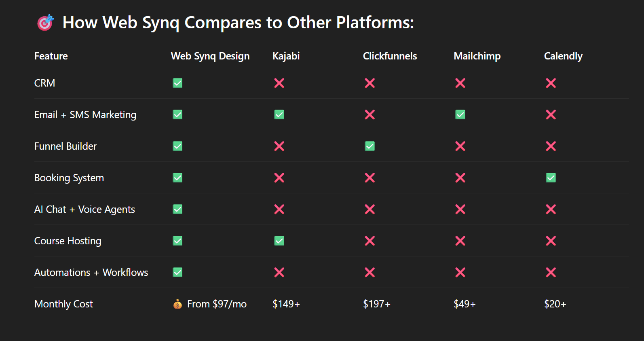Click the Web Synq Design CRM checkmark
644x341 pixels.
pyautogui.click(x=177, y=83)
